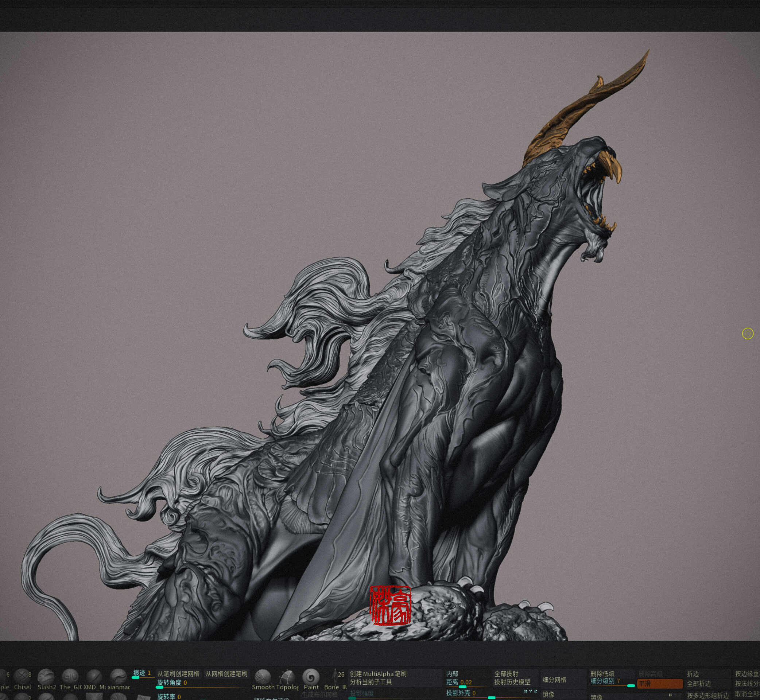The width and height of the screenshot is (760, 700).
Task: Select the Slash2 brush
Action: (x=46, y=676)
